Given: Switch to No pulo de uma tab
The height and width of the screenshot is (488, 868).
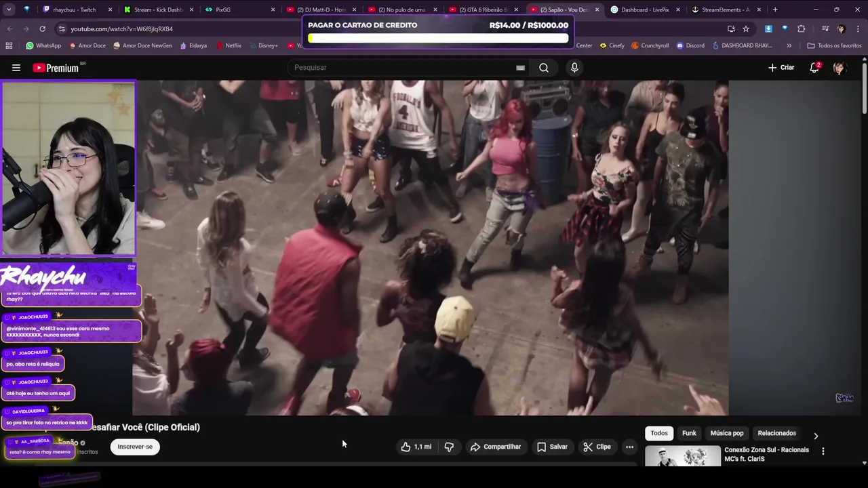Looking at the screenshot, I should [400, 9].
